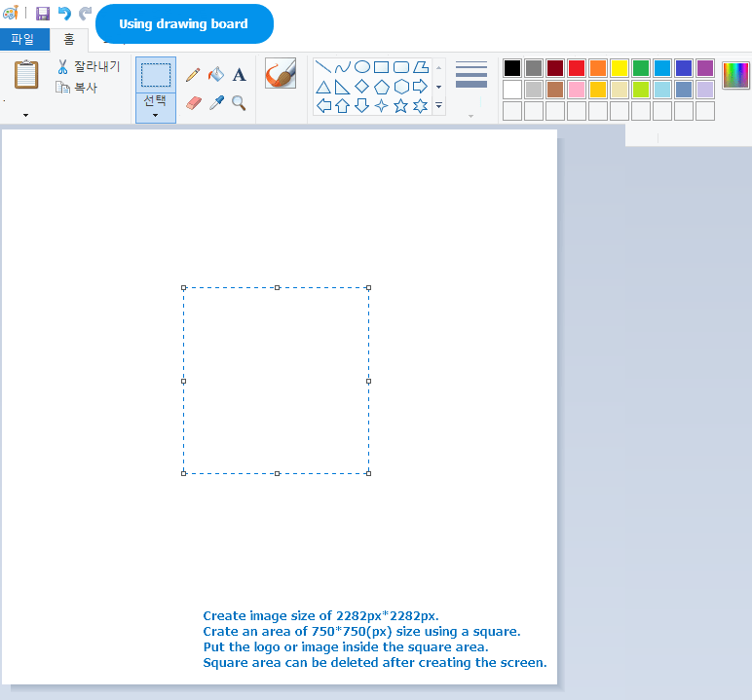Choose the Fill with color bucket
Viewport: 752px width, 700px height.
pos(216,75)
